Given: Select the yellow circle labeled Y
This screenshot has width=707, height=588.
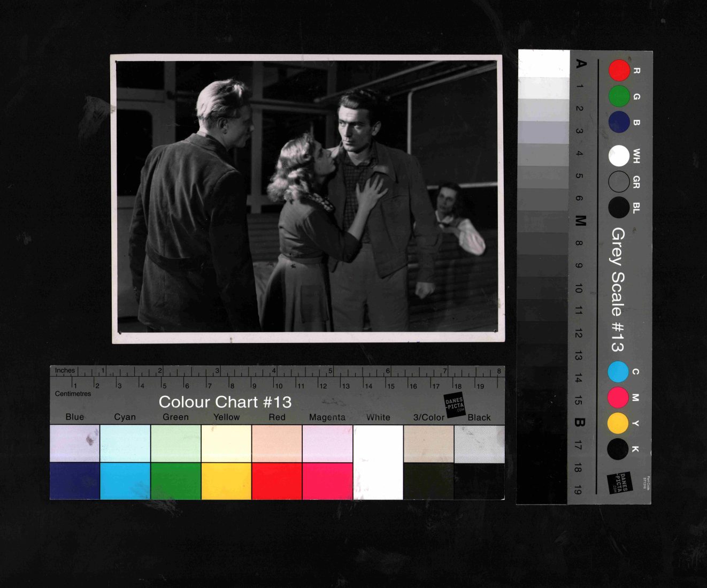Looking at the screenshot, I should pos(618,423).
